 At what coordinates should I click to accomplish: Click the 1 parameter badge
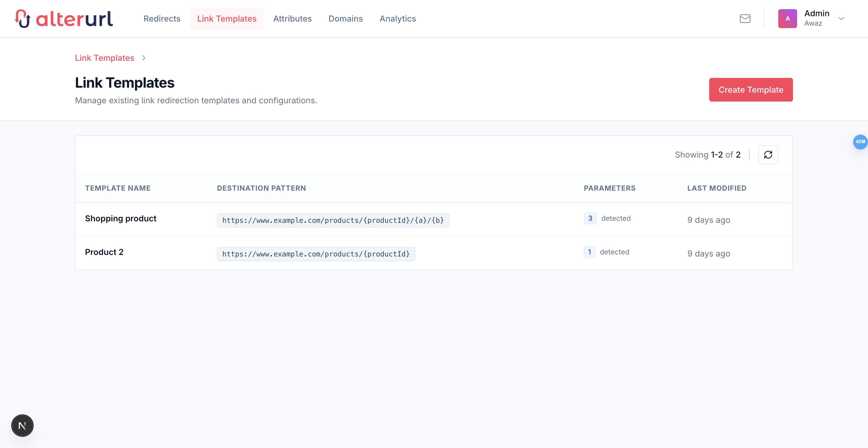pos(589,252)
